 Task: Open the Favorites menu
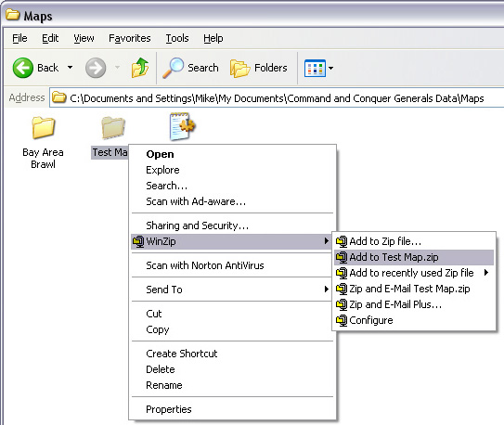click(130, 38)
